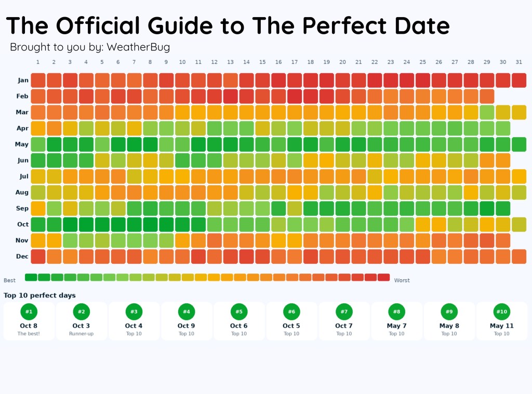This screenshot has width=532, height=394.
Task: Open the Oct 5 top-day card
Action: pos(291,321)
